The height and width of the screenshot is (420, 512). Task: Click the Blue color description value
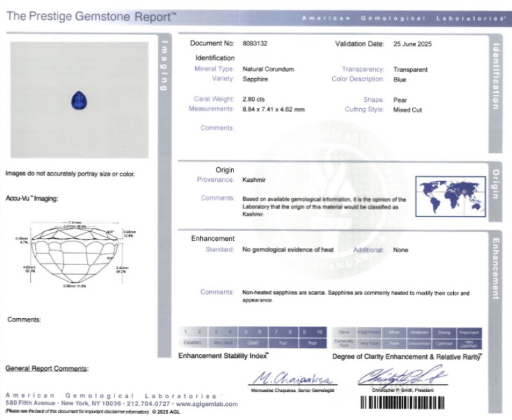click(x=399, y=79)
